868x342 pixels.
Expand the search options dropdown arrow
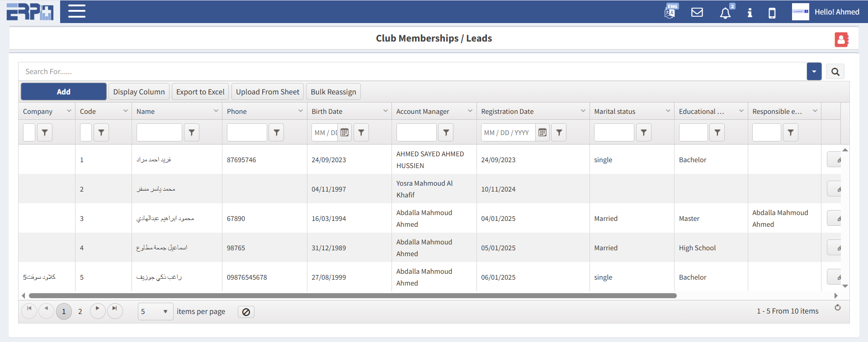point(814,72)
